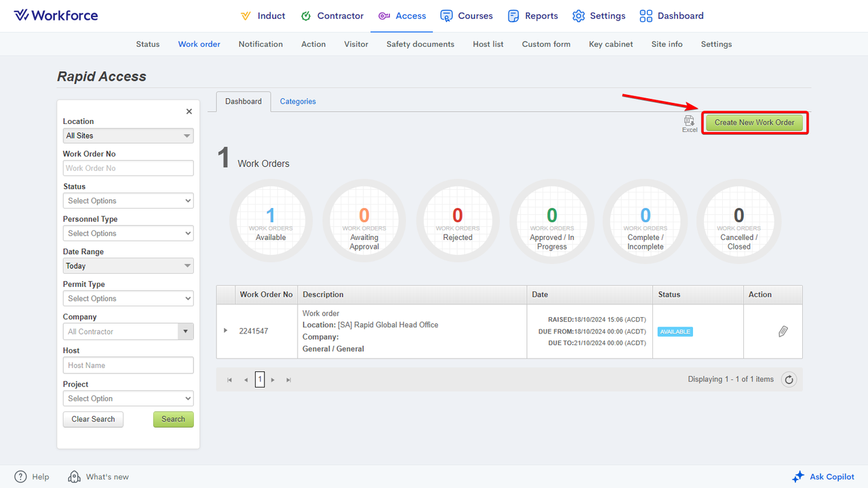Image resolution: width=868 pixels, height=488 pixels.
Task: Go to last page of results
Action: [x=288, y=380]
